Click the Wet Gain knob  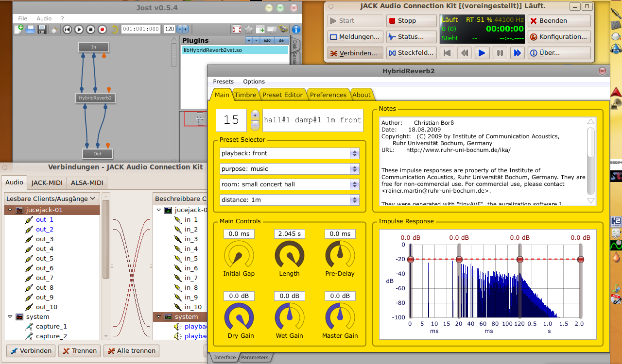click(x=289, y=316)
